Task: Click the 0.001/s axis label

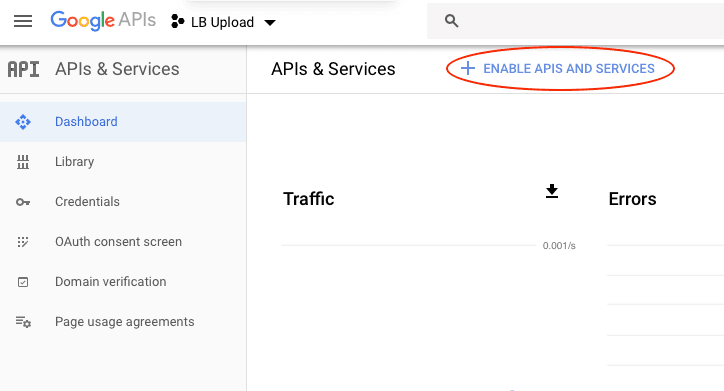Action: [x=559, y=246]
